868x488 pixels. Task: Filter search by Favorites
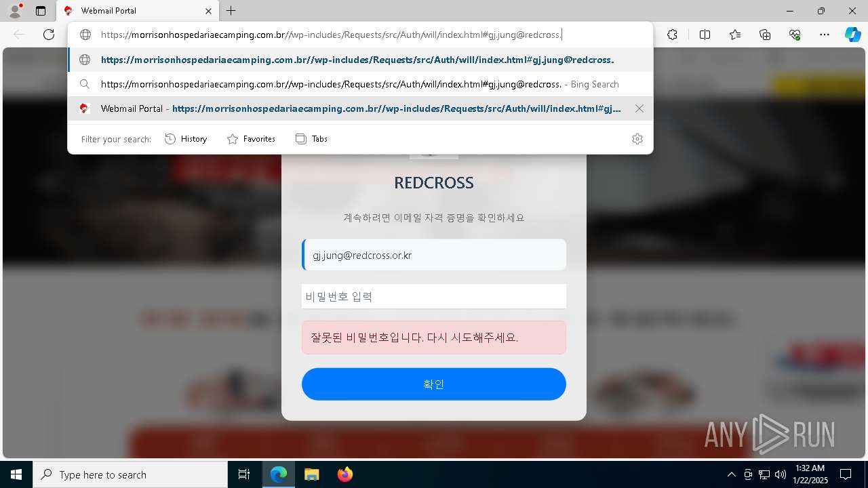pos(251,139)
